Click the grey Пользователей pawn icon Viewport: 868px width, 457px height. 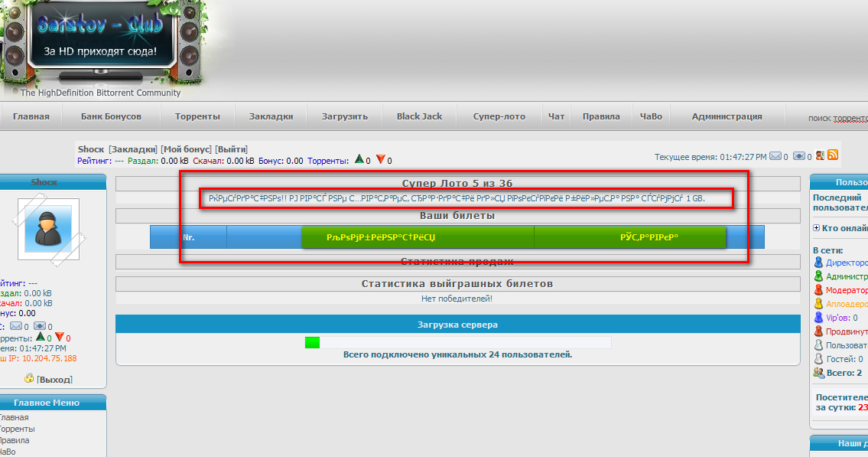(818, 345)
